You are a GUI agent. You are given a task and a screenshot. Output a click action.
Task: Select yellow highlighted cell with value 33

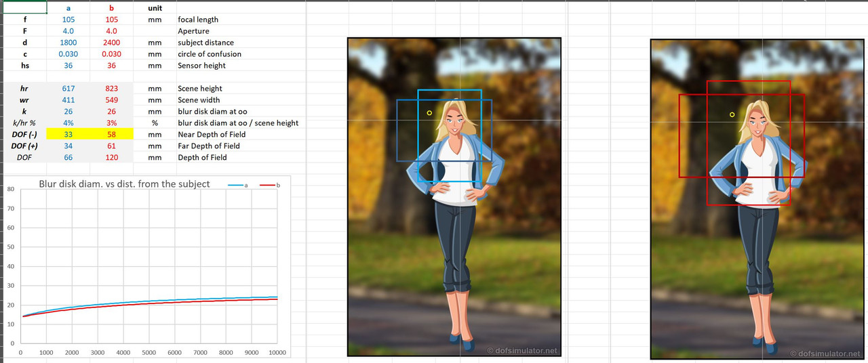coord(68,135)
